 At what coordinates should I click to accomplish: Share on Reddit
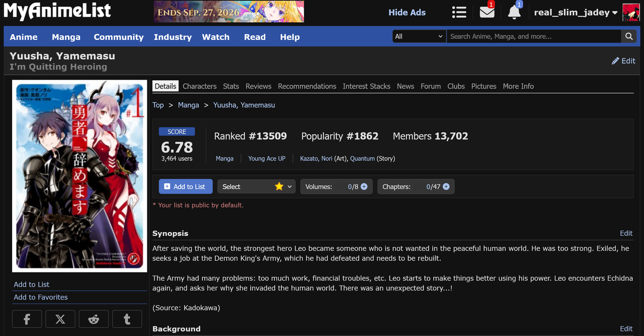[94, 319]
